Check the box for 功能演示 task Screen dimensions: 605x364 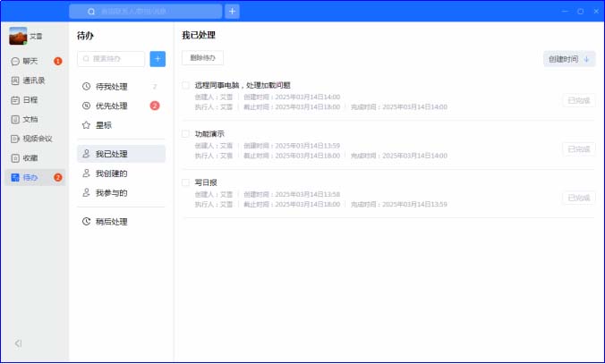point(185,134)
